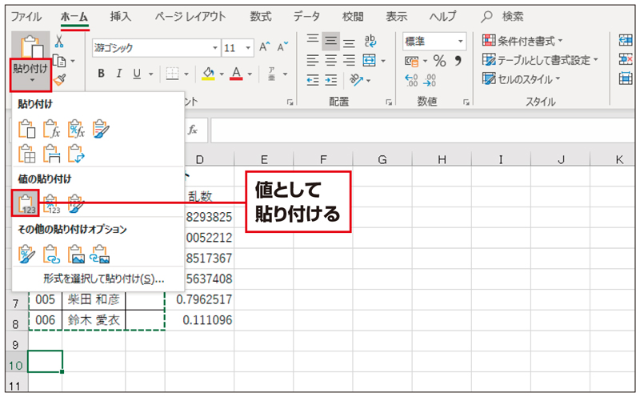This screenshot has width=640, height=397.
Task: Choose Paste Linked Picture icon
Action: pos(100,254)
